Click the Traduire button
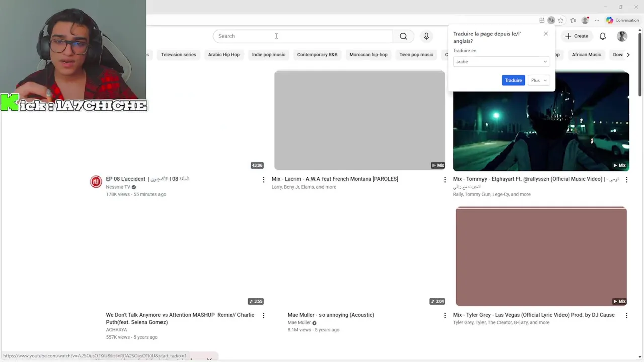Image resolution: width=644 pixels, height=362 pixels. [x=513, y=80]
